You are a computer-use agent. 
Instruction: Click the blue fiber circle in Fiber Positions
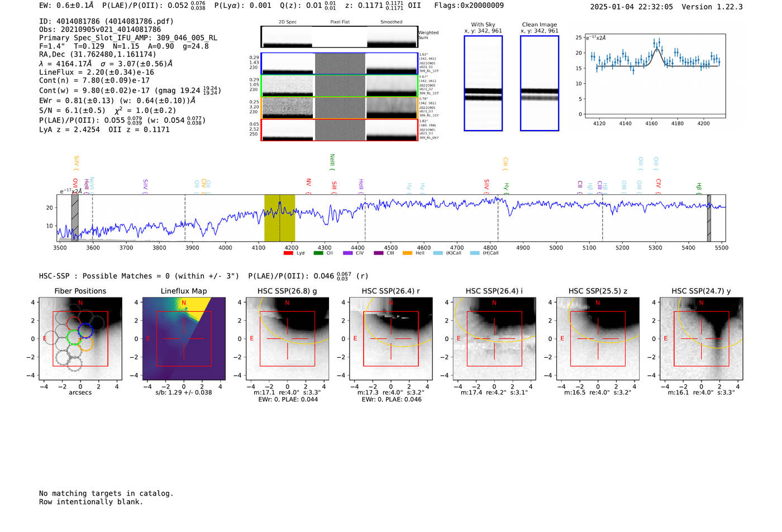[85, 330]
